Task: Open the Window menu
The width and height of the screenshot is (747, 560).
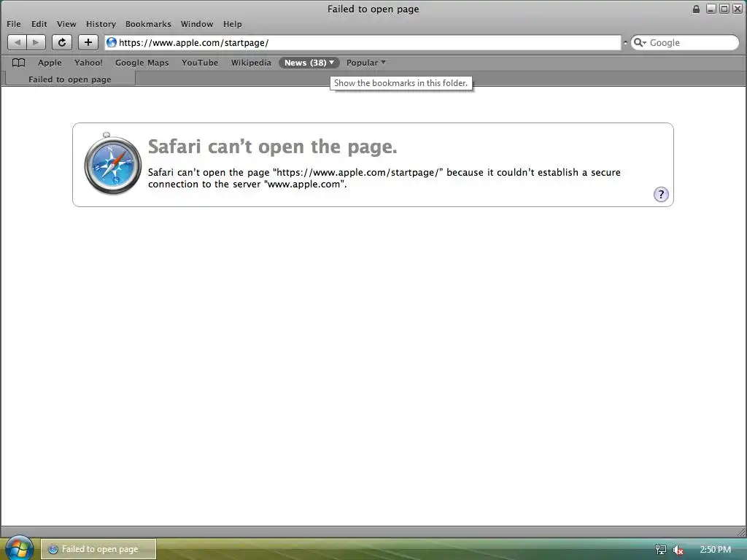Action: click(197, 24)
